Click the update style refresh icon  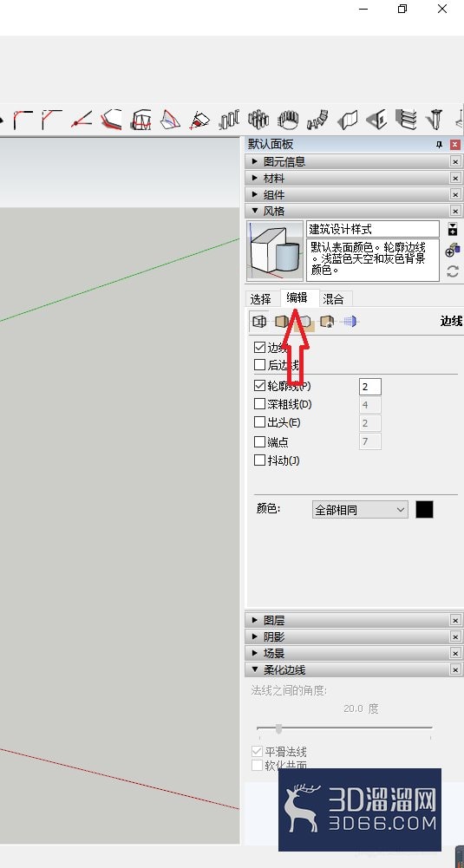pyautogui.click(x=453, y=271)
